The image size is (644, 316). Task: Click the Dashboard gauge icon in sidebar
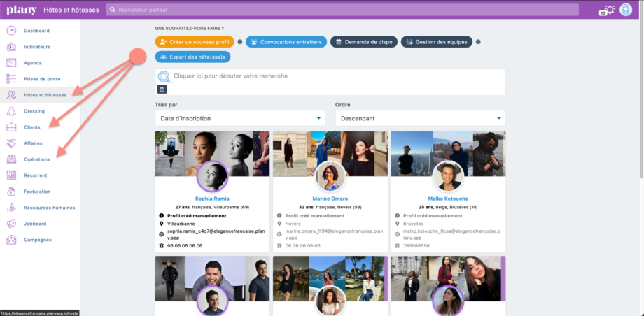11,31
